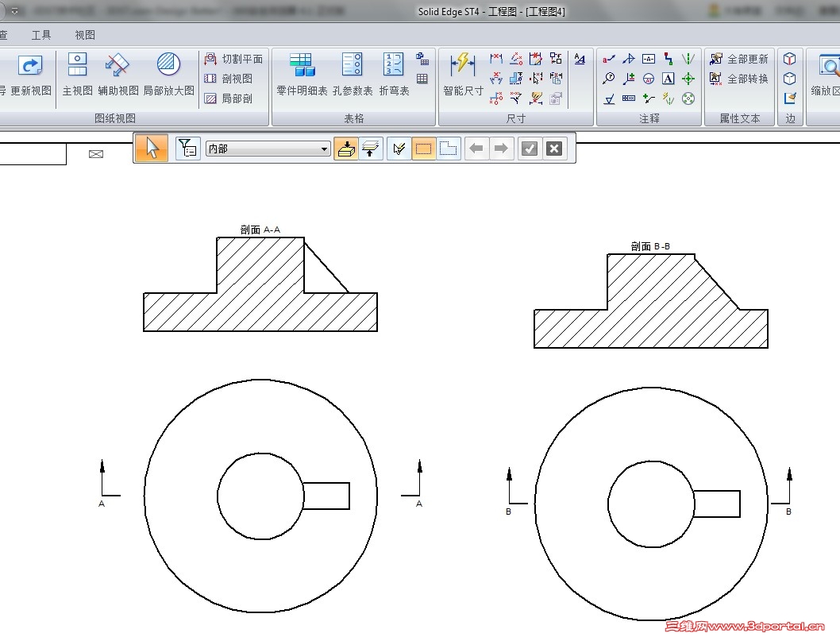Click the left cutting plane arrow labeled A
This screenshot has width=840, height=637.
click(109, 483)
